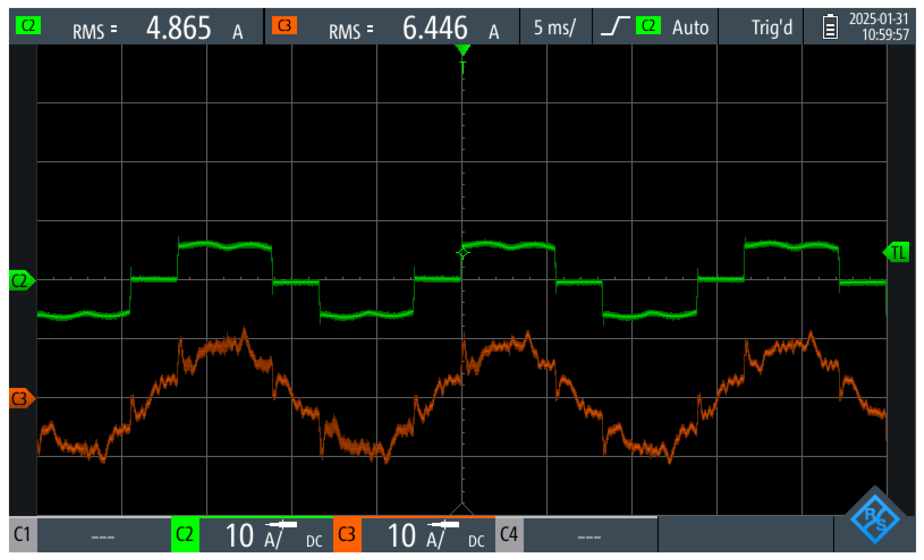The width and height of the screenshot is (924, 560).
Task: Click the orange C3 badge in RMS measurement
Action: click(x=284, y=26)
